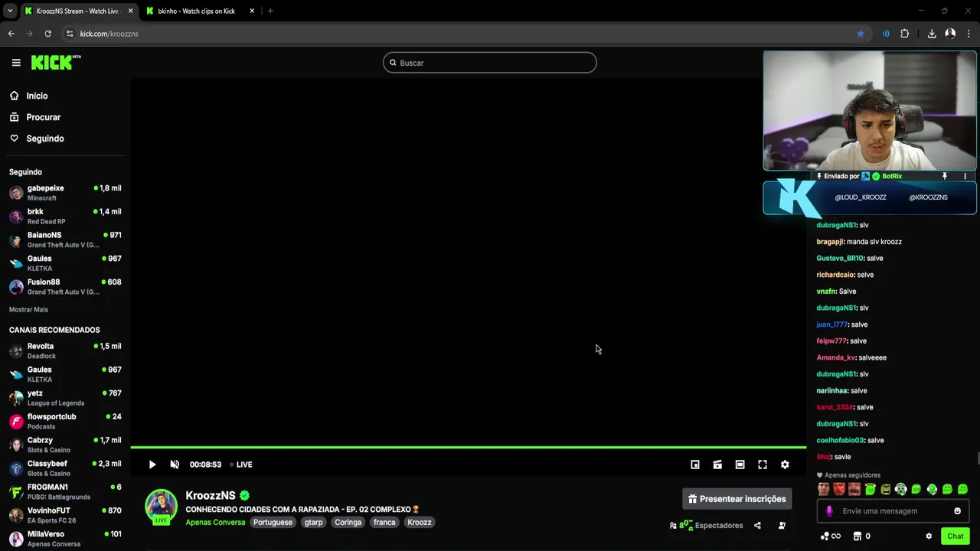Click username Amanda_kv in chat
Image resolution: width=980 pixels, height=551 pixels.
click(x=835, y=357)
